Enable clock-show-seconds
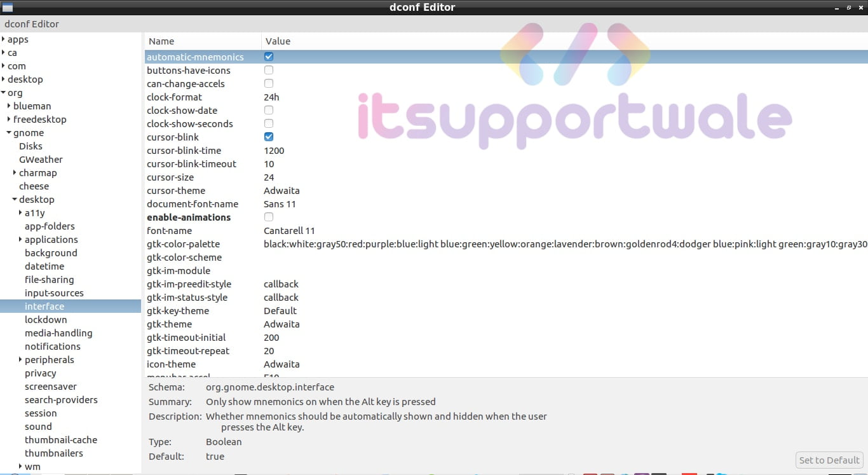 pyautogui.click(x=268, y=123)
